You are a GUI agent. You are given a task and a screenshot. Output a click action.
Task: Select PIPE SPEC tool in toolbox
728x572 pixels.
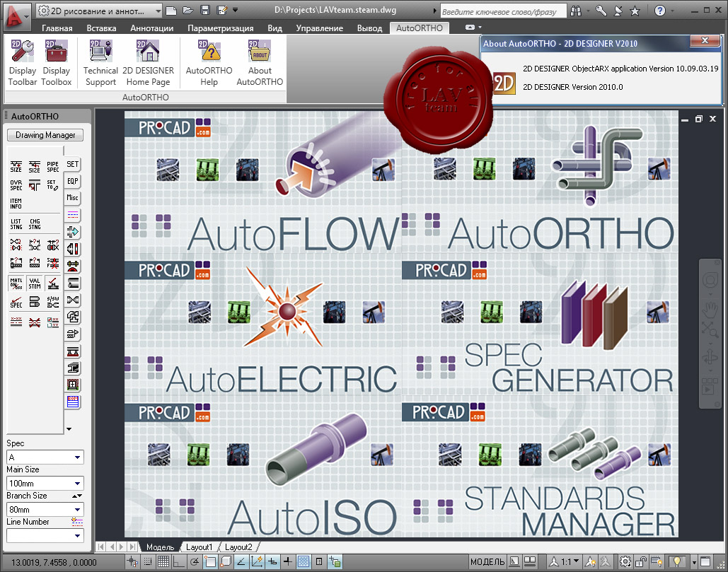pyautogui.click(x=53, y=167)
